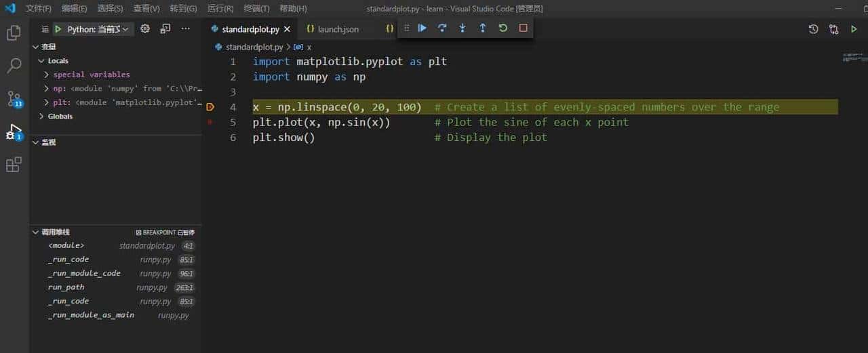Stop debugging with the red square icon
Screen dimensions: 868x353
pos(523,28)
